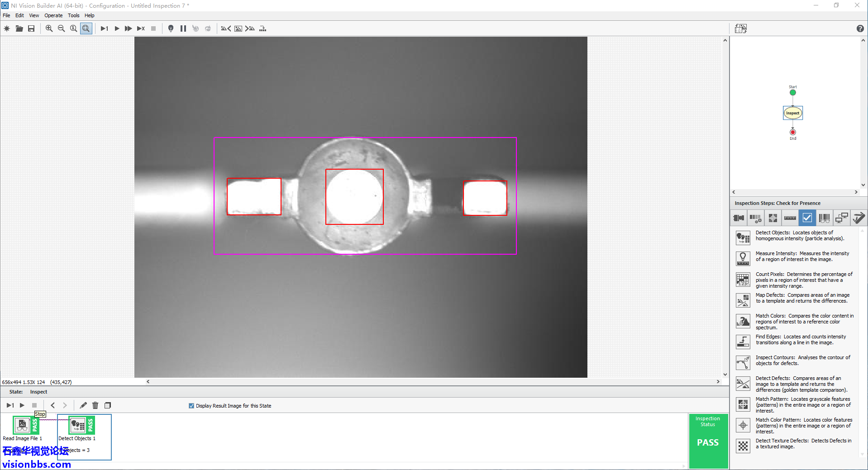This screenshot has width=868, height=470.
Task: Open the Identify Parts barcode palette tab
Action: [824, 218]
